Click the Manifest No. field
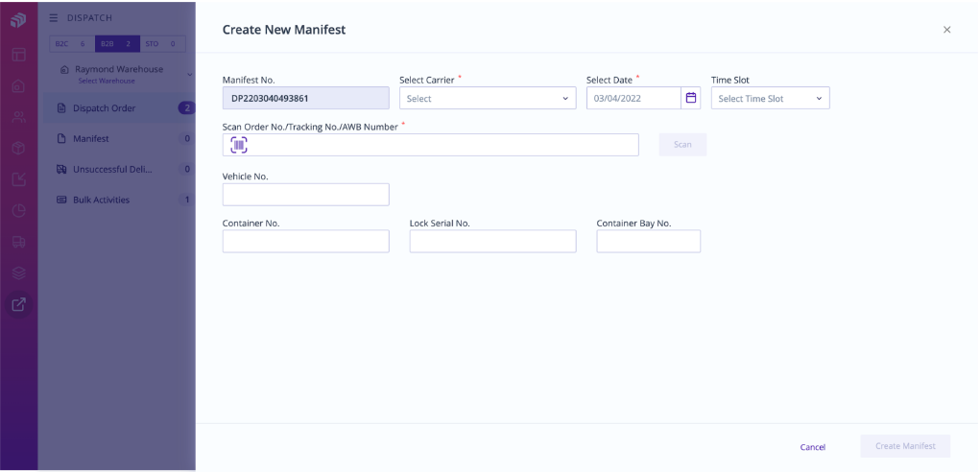This screenshot has height=472, width=980. (x=305, y=98)
